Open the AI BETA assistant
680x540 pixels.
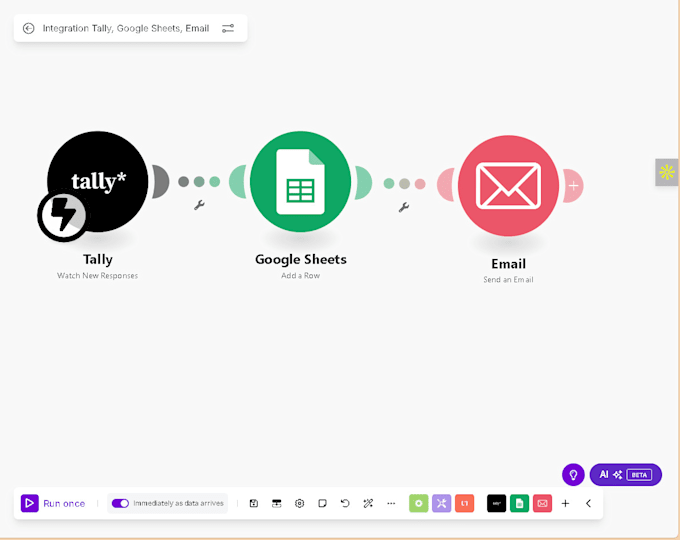coord(626,475)
